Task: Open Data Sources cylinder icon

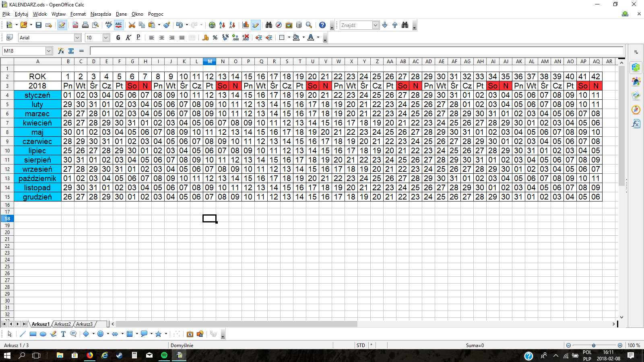Action: pos(299,25)
